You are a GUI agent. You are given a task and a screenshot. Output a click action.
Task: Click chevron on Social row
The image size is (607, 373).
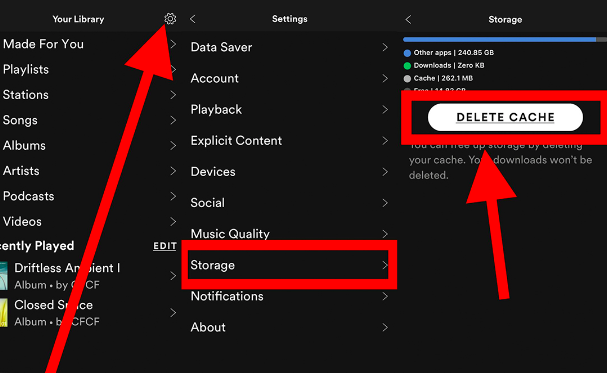pyautogui.click(x=385, y=203)
